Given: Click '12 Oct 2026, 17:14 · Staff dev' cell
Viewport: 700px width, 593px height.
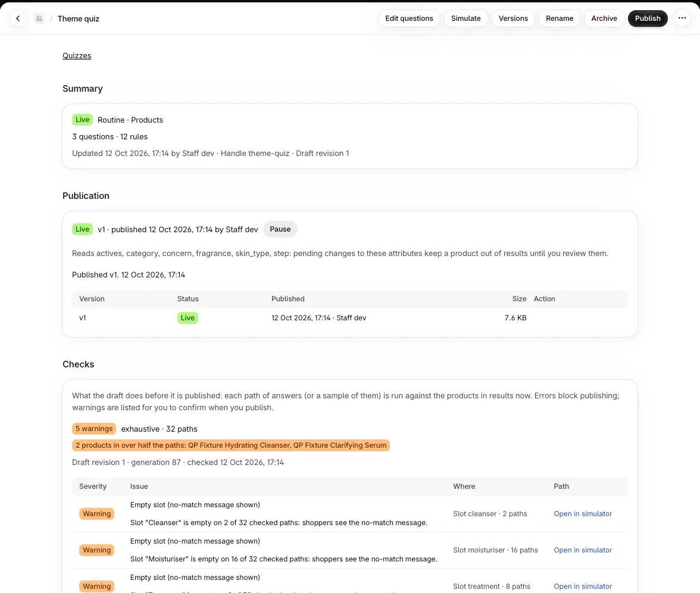Looking at the screenshot, I should click(x=319, y=318).
